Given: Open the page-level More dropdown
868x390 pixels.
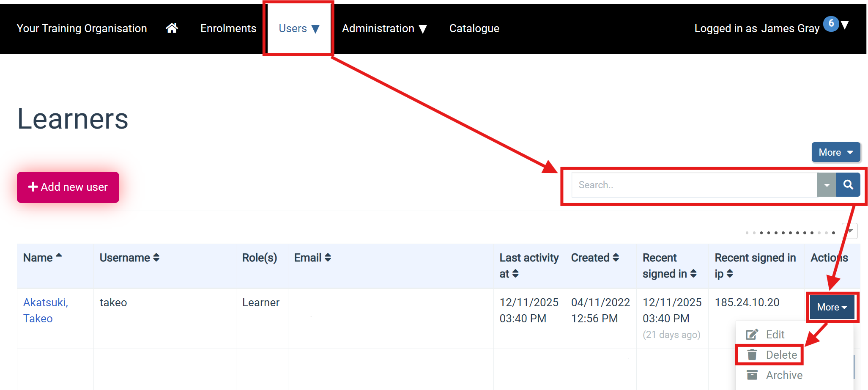Looking at the screenshot, I should [835, 152].
